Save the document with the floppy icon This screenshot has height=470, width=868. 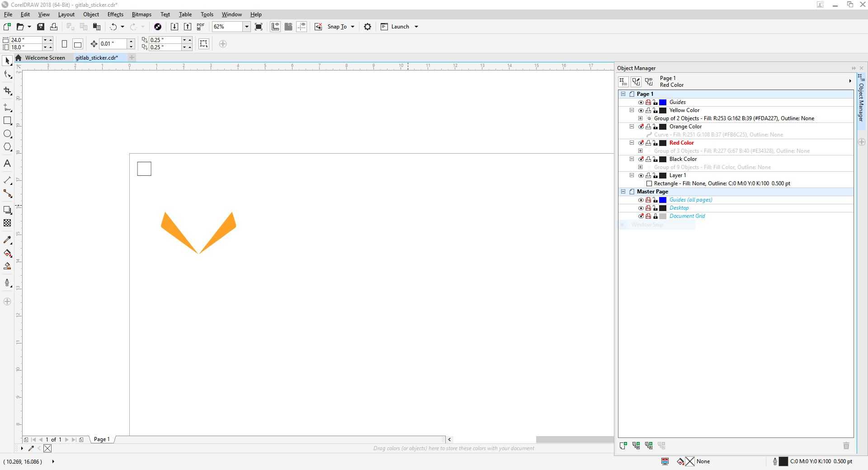pyautogui.click(x=41, y=27)
